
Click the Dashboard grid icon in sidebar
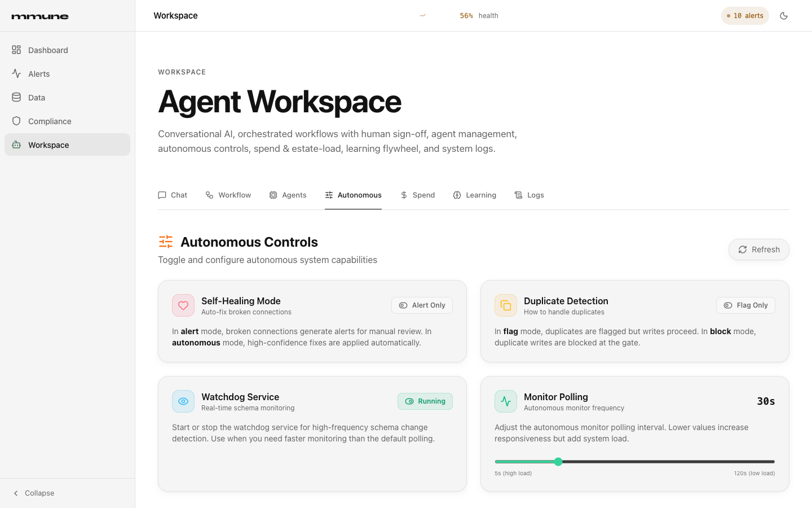coord(16,50)
